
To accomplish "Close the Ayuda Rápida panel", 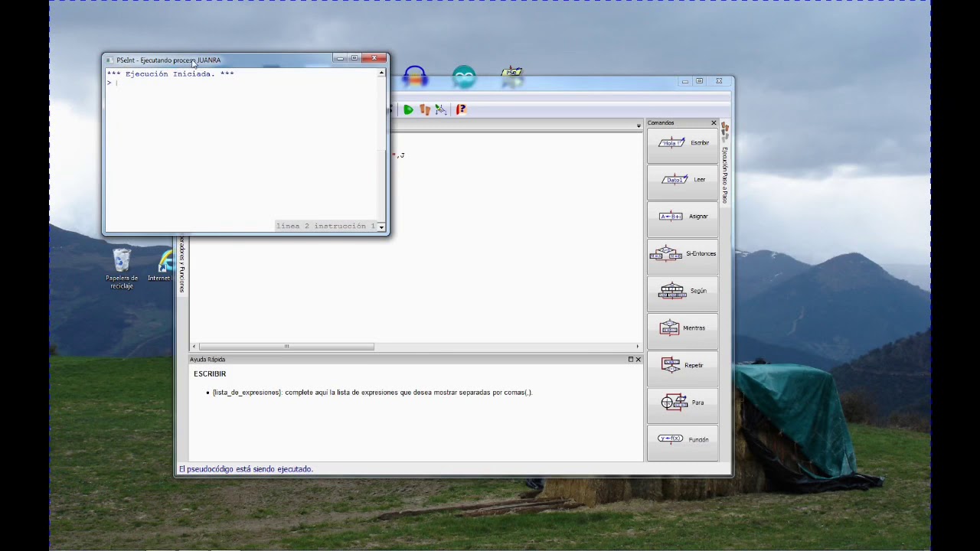I will click(x=638, y=359).
